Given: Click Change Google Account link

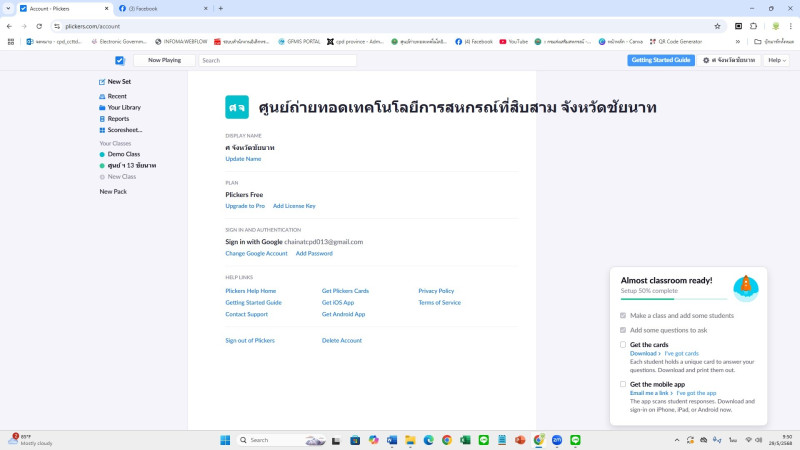Looking at the screenshot, I should (256, 253).
